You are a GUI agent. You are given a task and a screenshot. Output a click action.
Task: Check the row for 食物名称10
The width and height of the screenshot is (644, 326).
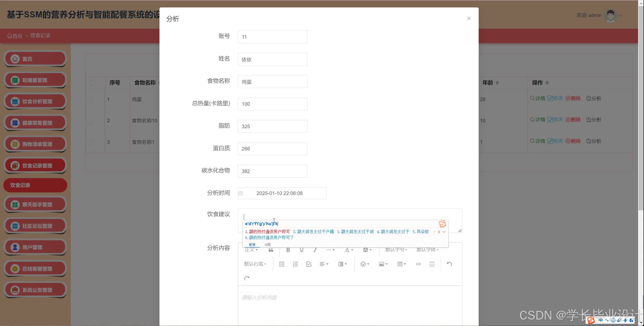[90, 121]
